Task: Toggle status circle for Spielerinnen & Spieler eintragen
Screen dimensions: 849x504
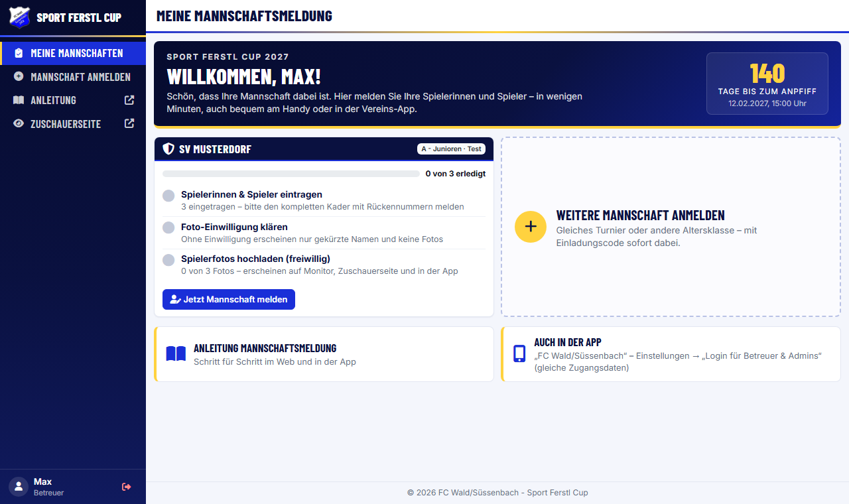Action: pyautogui.click(x=168, y=196)
